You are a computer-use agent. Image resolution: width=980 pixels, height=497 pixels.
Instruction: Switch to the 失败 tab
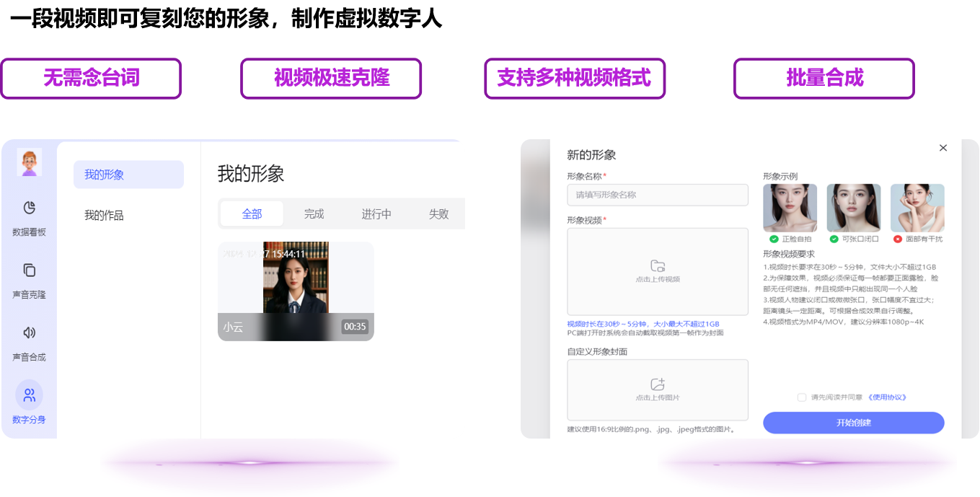pyautogui.click(x=438, y=214)
